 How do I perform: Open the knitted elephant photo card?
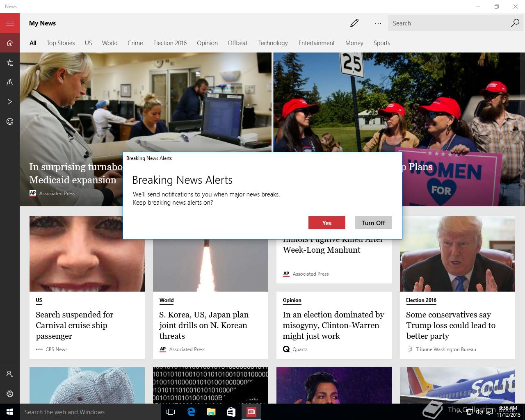(x=87, y=385)
